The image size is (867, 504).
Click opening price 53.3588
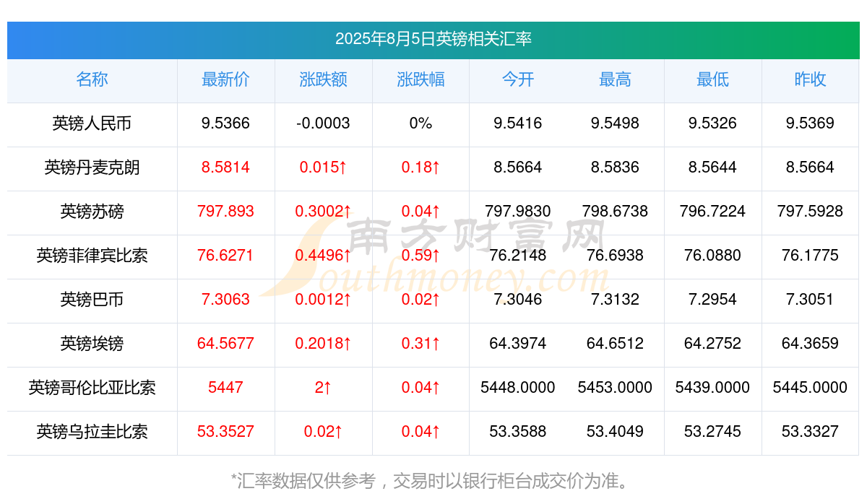518,432
